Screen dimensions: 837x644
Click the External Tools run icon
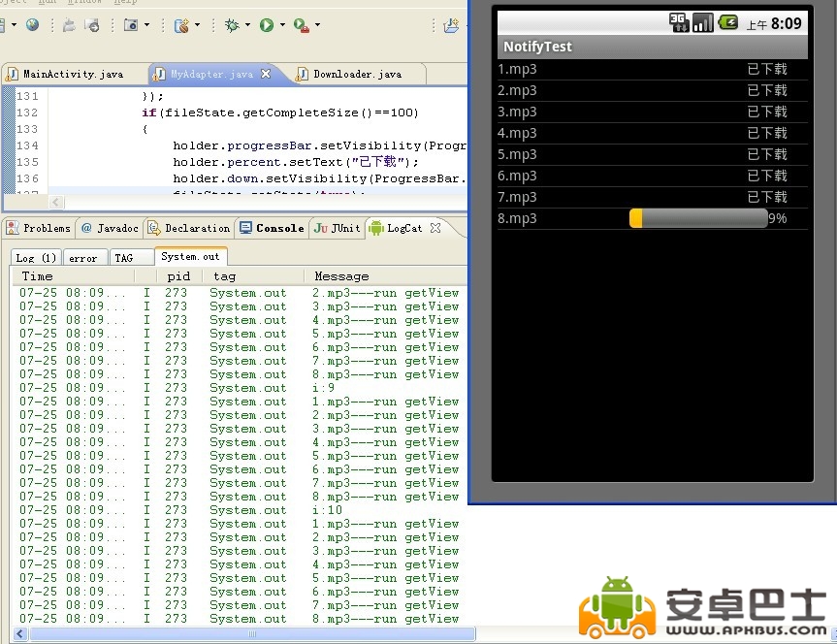point(301,25)
